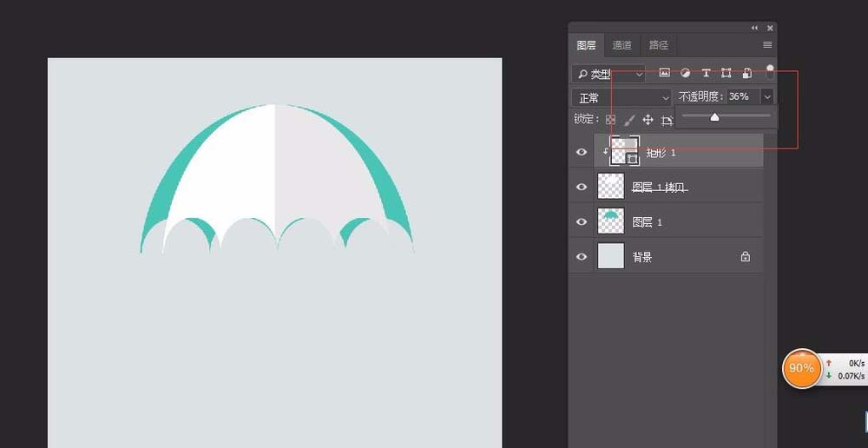Select the 图层 1 layer thumbnail
868x448 pixels.
[x=611, y=221]
